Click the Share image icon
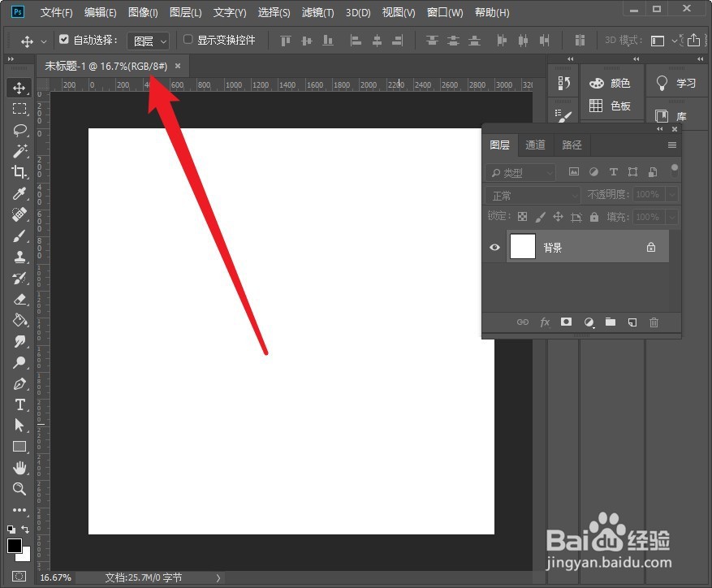This screenshot has width=712, height=588. click(x=693, y=40)
